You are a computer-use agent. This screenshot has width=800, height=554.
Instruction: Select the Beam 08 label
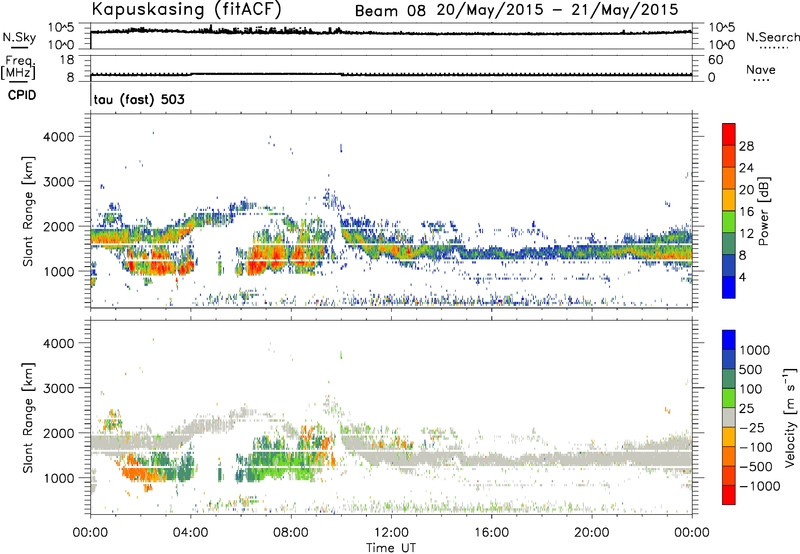(x=390, y=11)
